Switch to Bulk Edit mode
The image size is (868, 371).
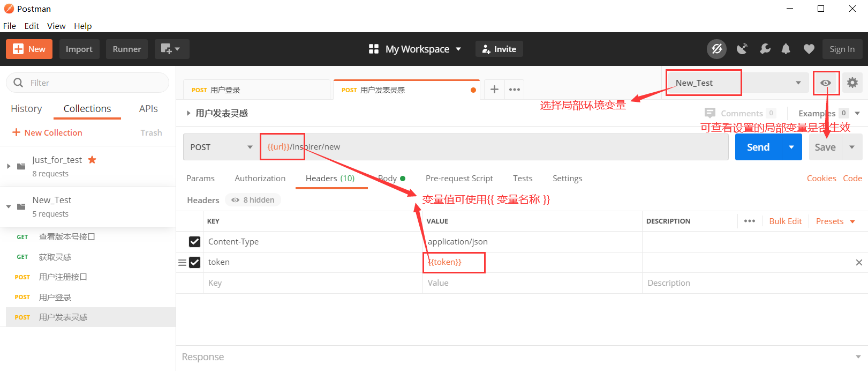pos(786,221)
